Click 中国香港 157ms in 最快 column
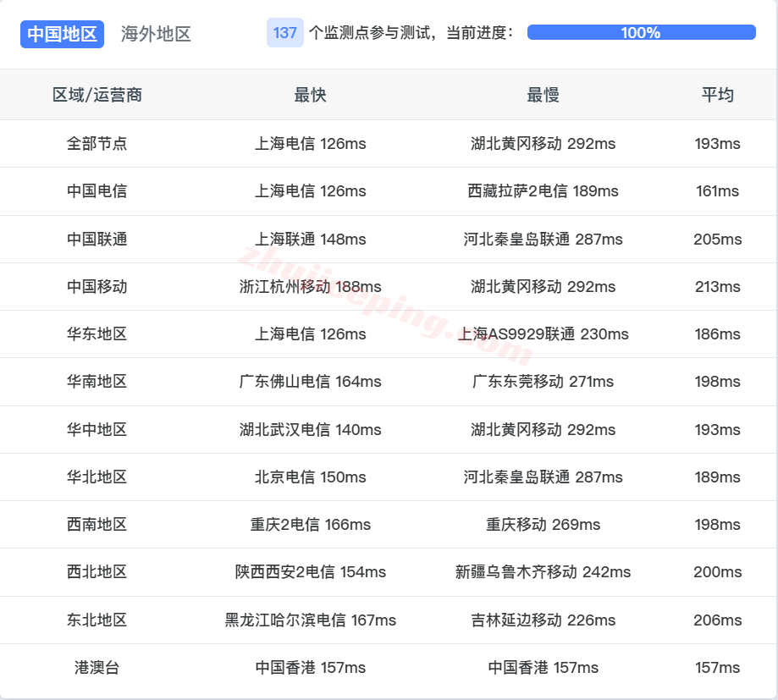The width and height of the screenshot is (778, 700). coord(310,668)
